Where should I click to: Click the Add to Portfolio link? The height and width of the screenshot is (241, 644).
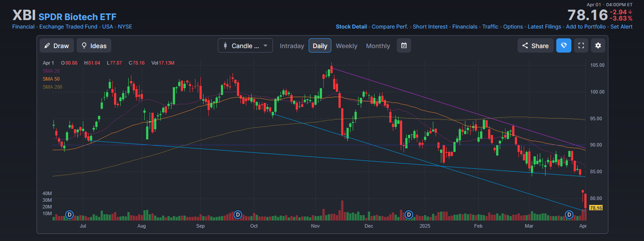pos(586,27)
